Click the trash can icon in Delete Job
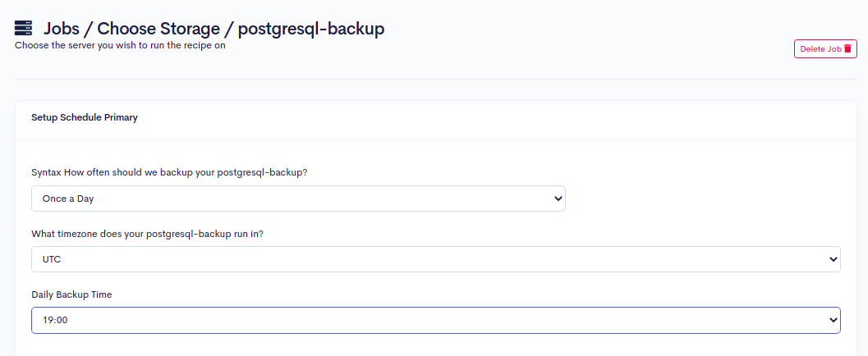The image size is (868, 356). tap(848, 49)
